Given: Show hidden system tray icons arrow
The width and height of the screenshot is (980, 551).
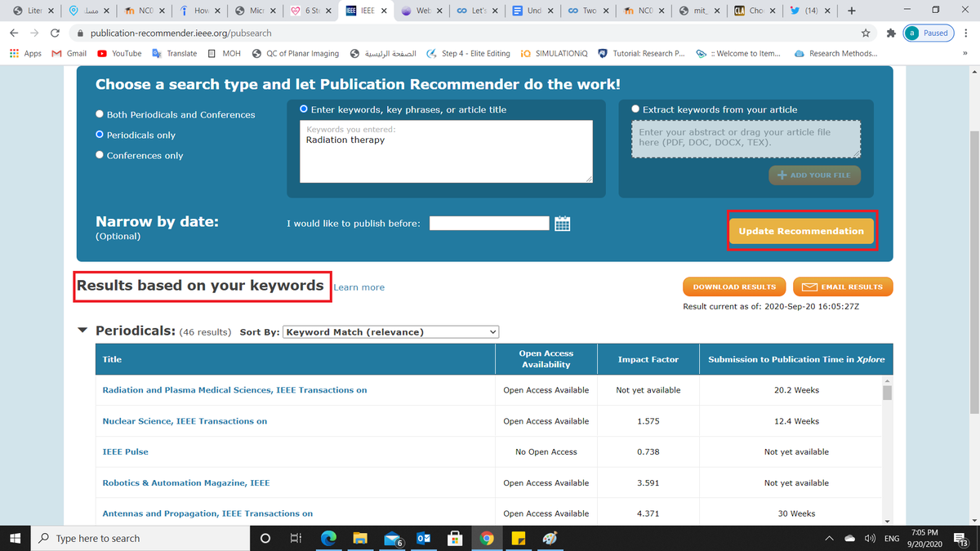Looking at the screenshot, I should click(x=829, y=538).
